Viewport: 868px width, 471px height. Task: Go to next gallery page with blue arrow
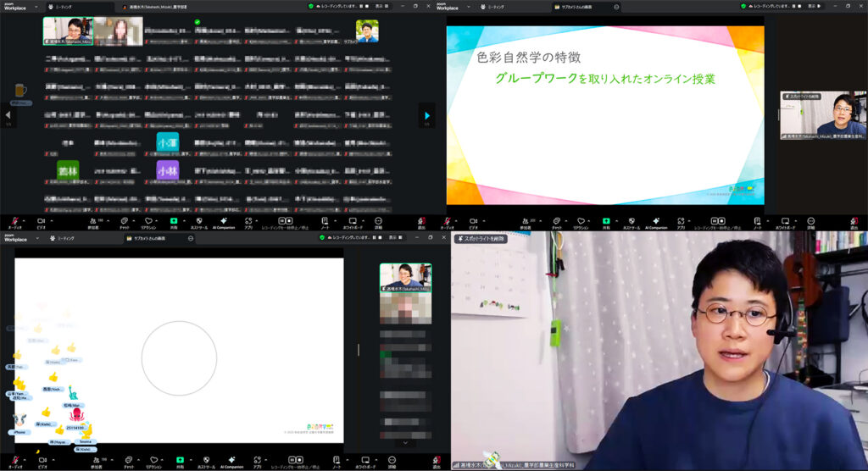point(427,115)
